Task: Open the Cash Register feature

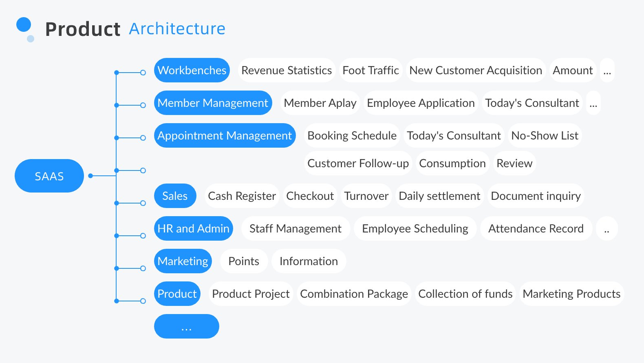Action: (x=242, y=196)
